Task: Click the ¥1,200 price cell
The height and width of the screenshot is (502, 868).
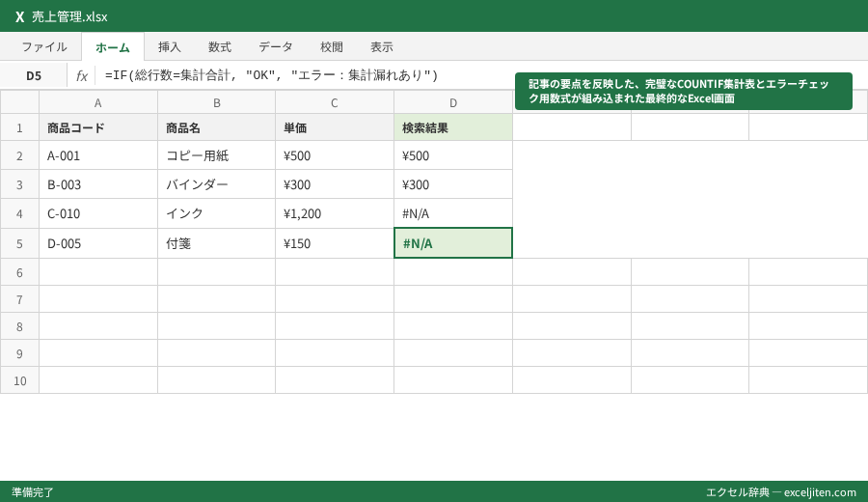Action: click(335, 213)
